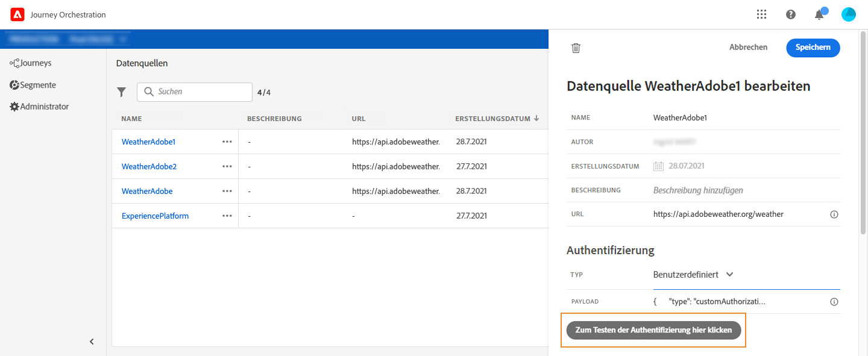
Task: Open Journeys in the sidebar
Action: pyautogui.click(x=31, y=63)
